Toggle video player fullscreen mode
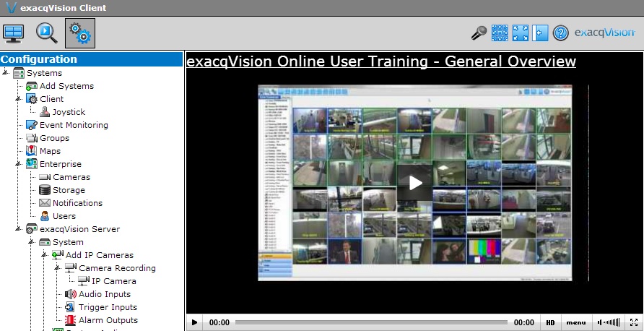644x331 pixels. click(x=634, y=322)
